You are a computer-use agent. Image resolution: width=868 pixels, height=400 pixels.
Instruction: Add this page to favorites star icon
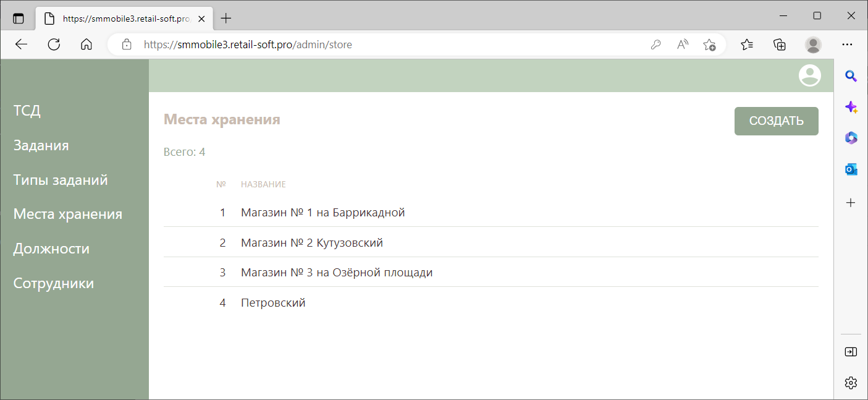click(x=709, y=45)
